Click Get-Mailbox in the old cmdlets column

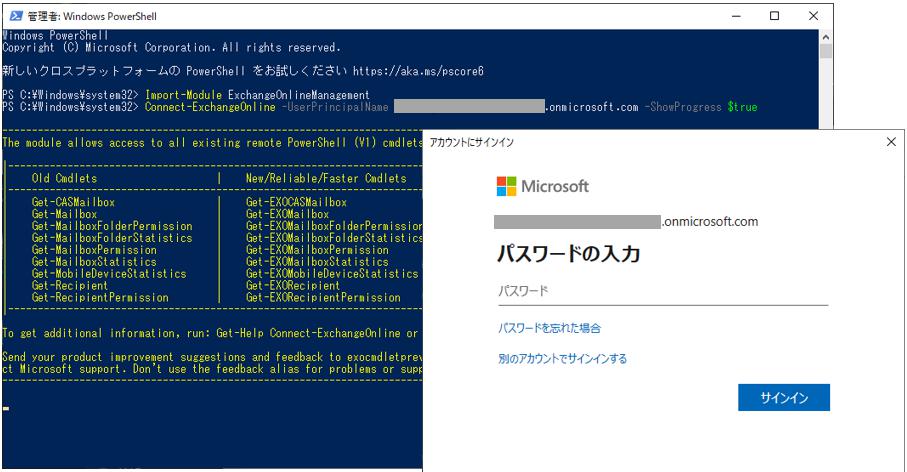click(64, 214)
